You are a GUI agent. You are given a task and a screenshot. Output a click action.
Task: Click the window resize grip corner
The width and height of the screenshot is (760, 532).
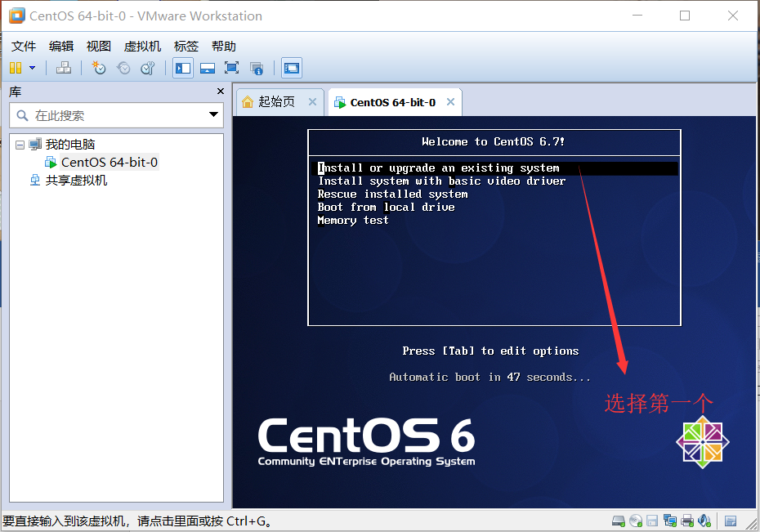click(x=752, y=525)
